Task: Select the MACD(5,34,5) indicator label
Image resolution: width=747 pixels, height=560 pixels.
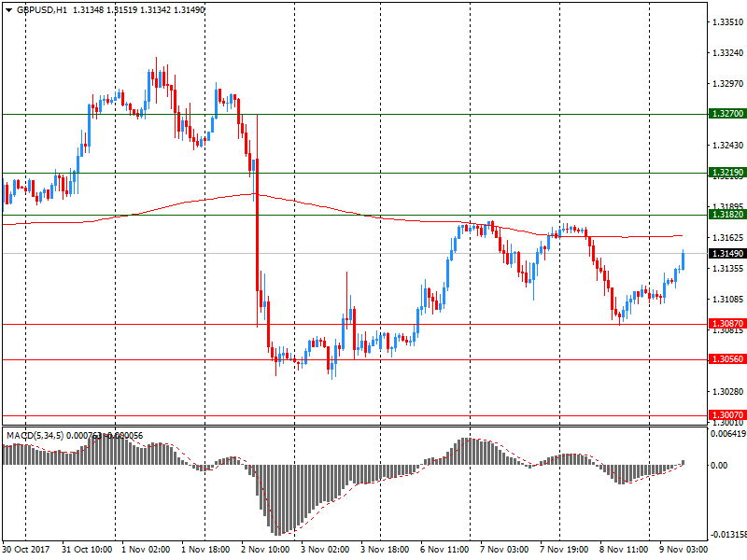Action: click(x=35, y=436)
